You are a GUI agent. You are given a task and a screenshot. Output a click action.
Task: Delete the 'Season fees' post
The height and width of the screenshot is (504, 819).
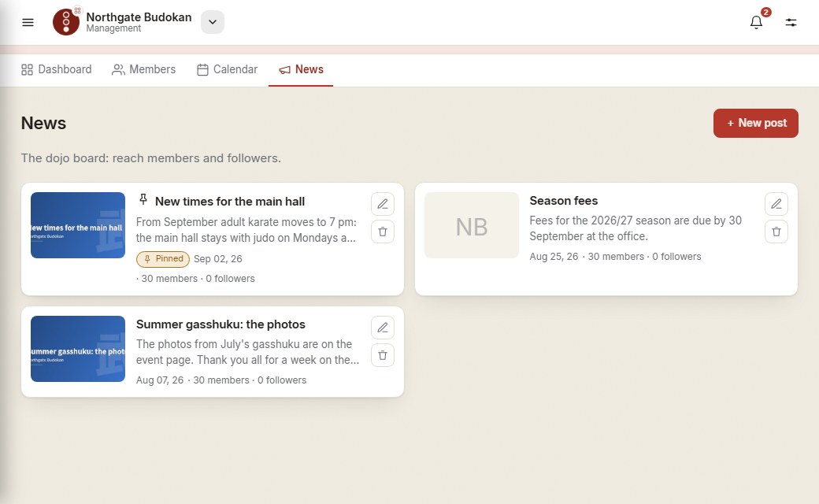[776, 232]
